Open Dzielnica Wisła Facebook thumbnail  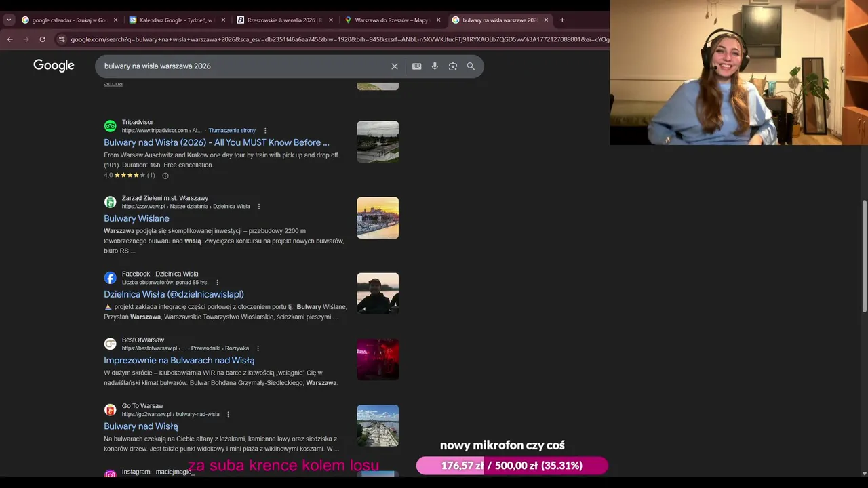coord(378,293)
